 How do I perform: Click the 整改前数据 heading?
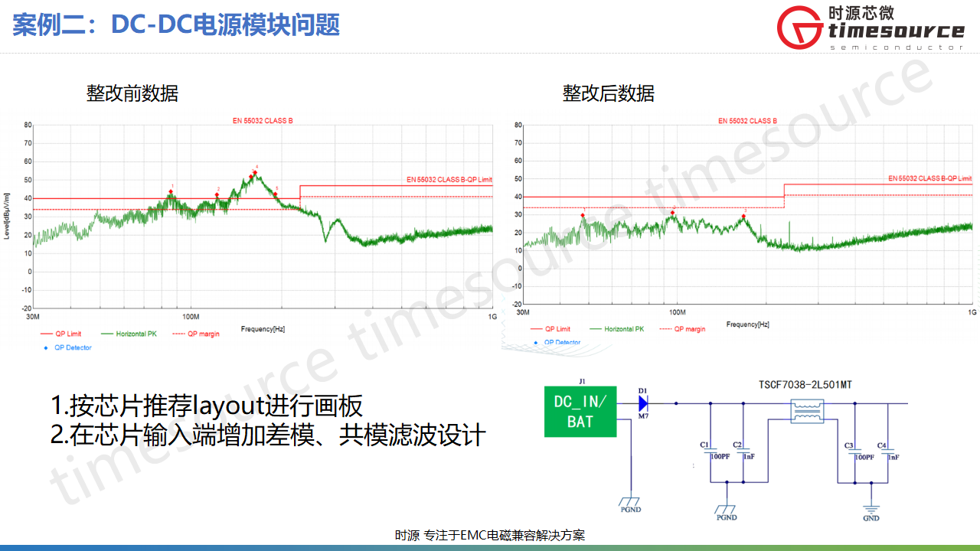(132, 93)
